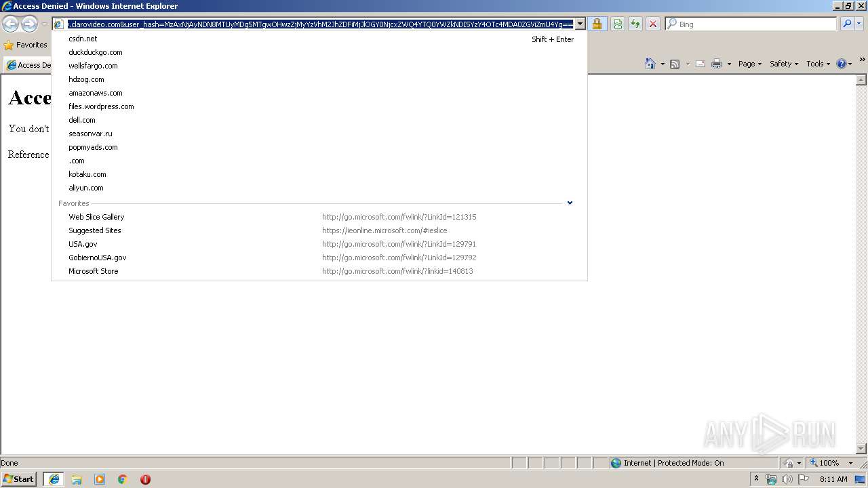Viewport: 868px width, 488px height.
Task: Click the Read mail icon
Action: coord(701,64)
